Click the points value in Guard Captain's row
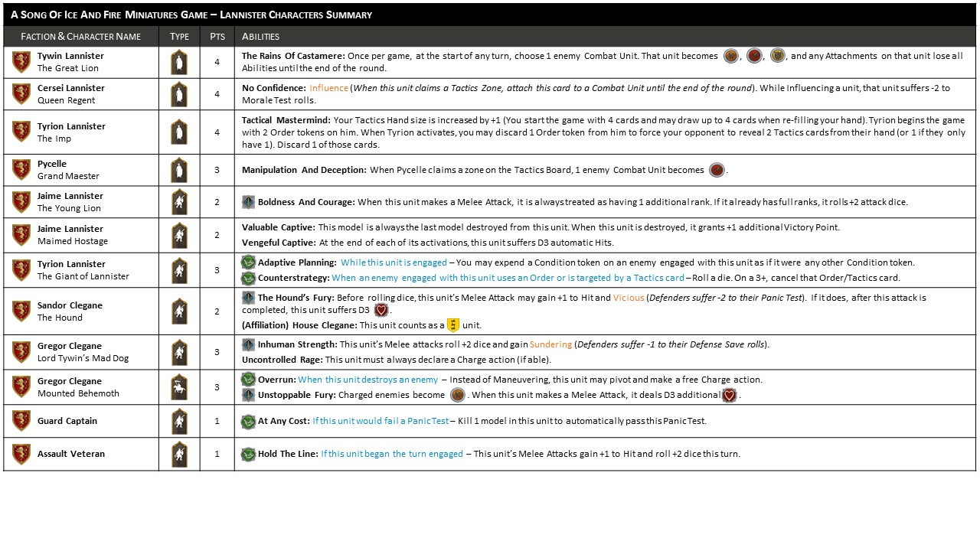Image resolution: width=980 pixels, height=551 pixels. pos(217,421)
